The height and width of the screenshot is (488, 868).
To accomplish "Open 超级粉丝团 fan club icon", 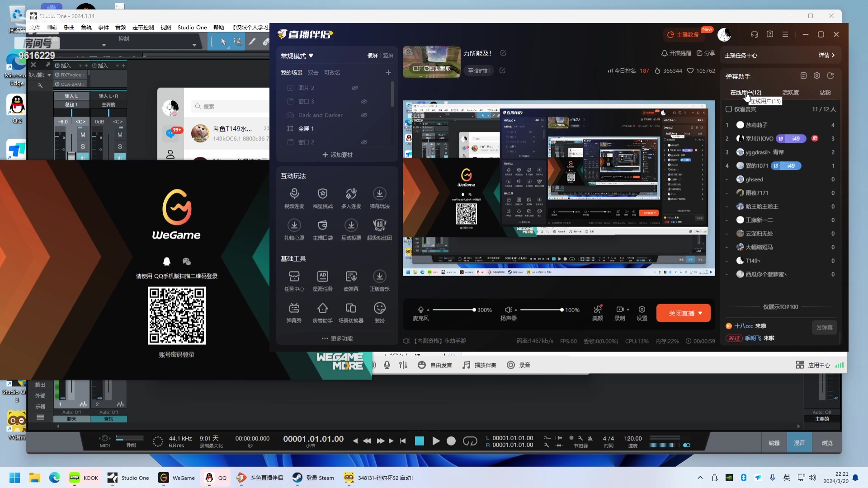I will 380,230.
